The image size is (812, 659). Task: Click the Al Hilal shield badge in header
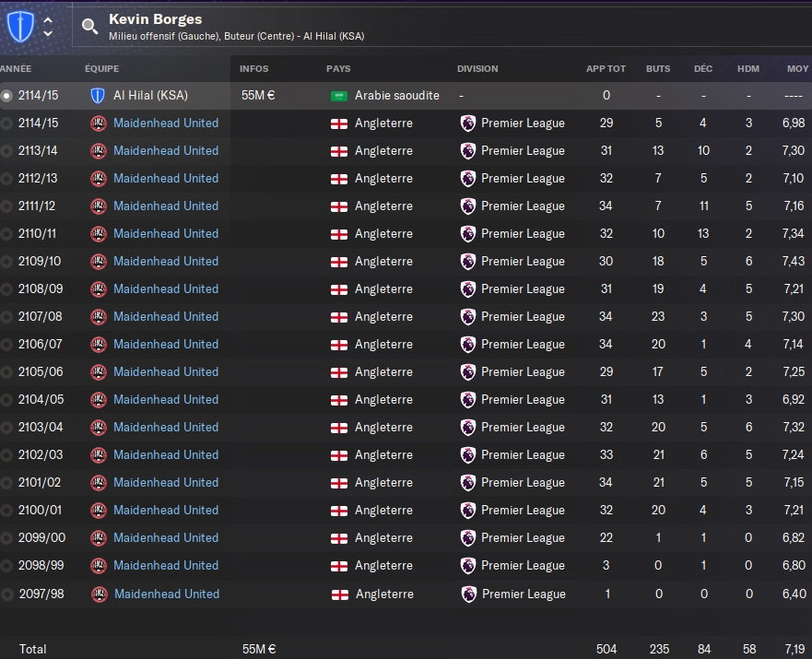[19, 26]
